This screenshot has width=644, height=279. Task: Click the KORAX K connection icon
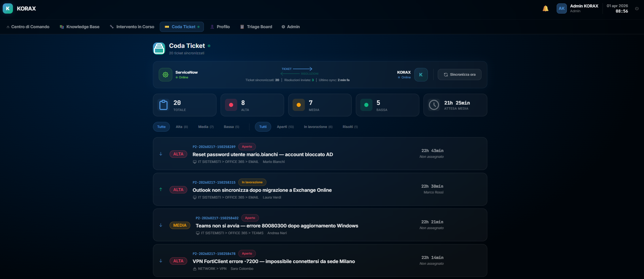click(421, 75)
